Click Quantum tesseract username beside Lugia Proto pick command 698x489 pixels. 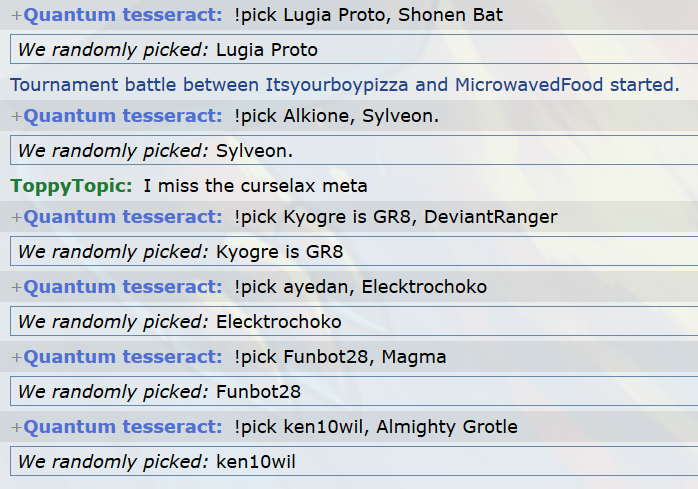click(x=122, y=16)
